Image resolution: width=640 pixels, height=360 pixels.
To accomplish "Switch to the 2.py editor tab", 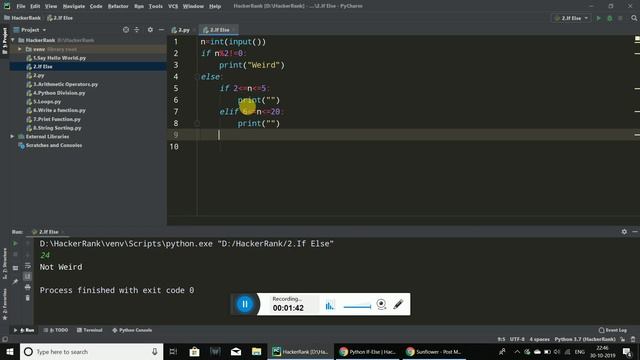I will point(181,30).
